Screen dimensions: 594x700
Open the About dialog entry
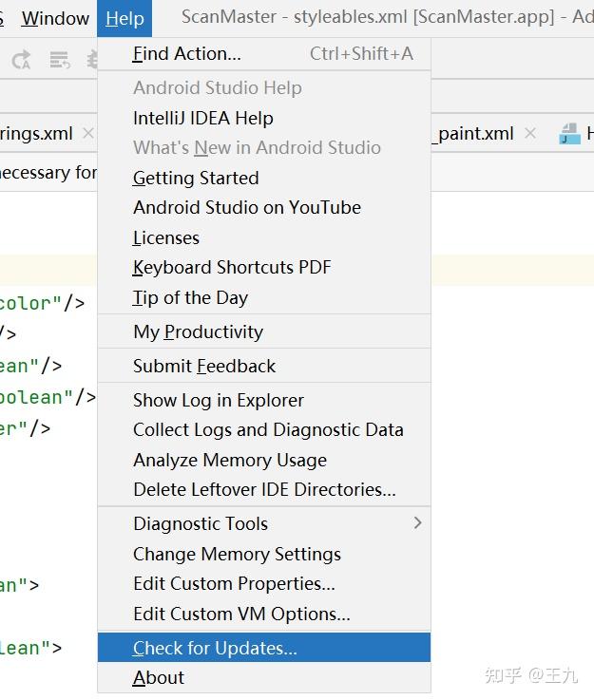point(159,677)
